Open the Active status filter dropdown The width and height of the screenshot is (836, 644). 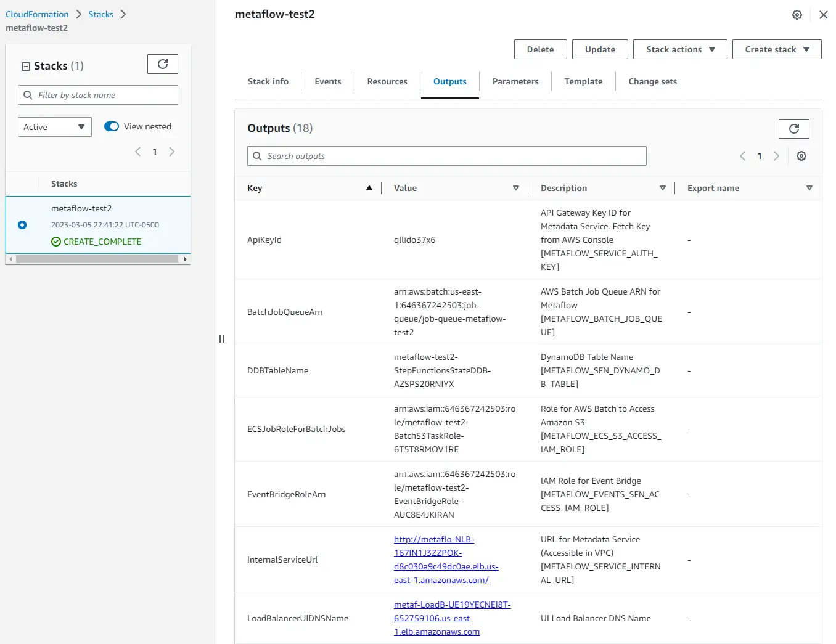point(55,127)
